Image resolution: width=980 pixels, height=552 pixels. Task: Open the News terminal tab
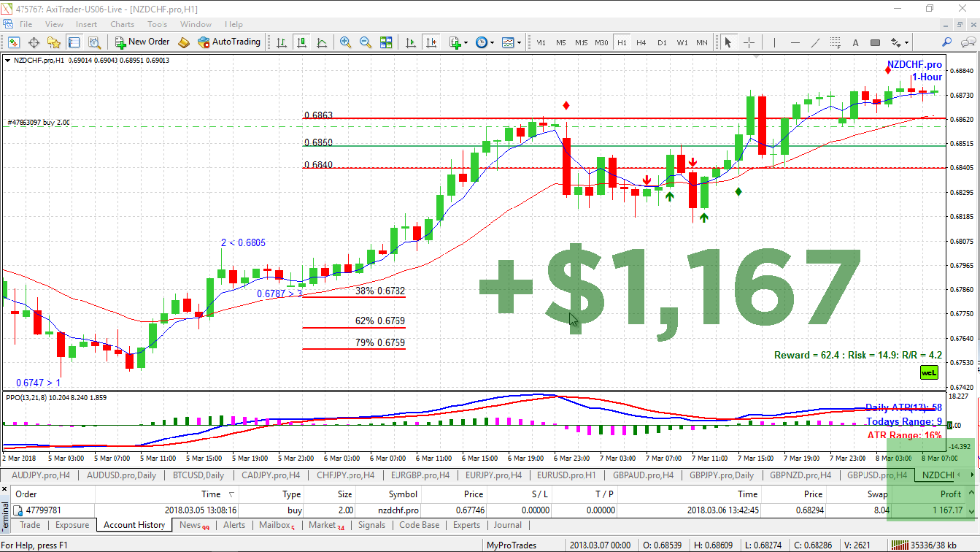click(194, 525)
